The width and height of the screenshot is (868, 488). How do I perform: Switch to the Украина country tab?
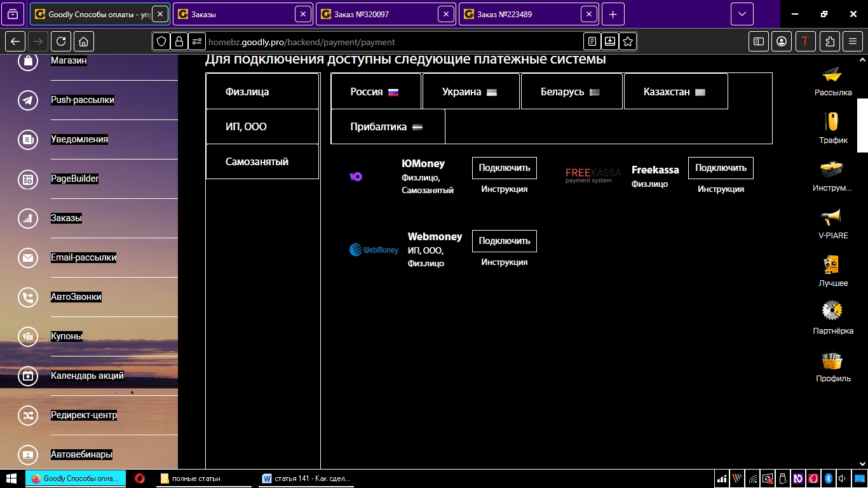click(x=471, y=91)
